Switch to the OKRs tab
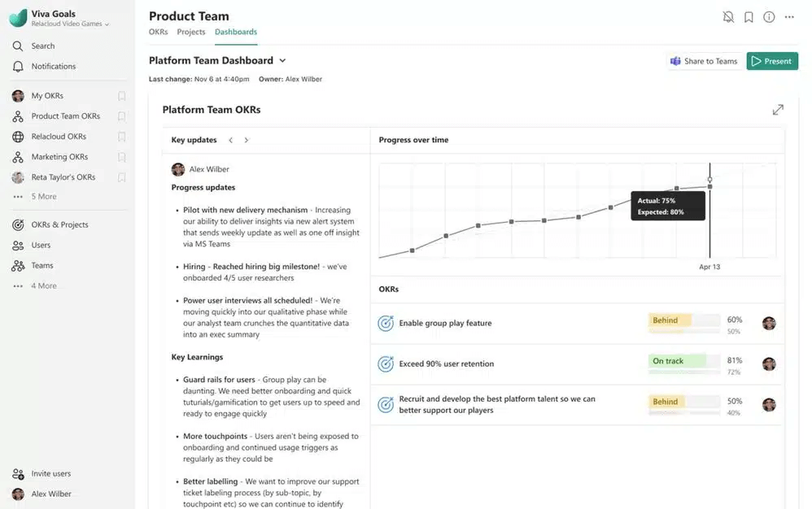812x509 pixels. [x=158, y=33]
